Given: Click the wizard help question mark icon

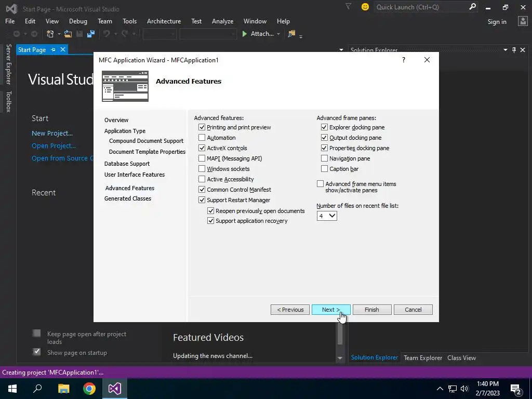Looking at the screenshot, I should pyautogui.click(x=403, y=60).
